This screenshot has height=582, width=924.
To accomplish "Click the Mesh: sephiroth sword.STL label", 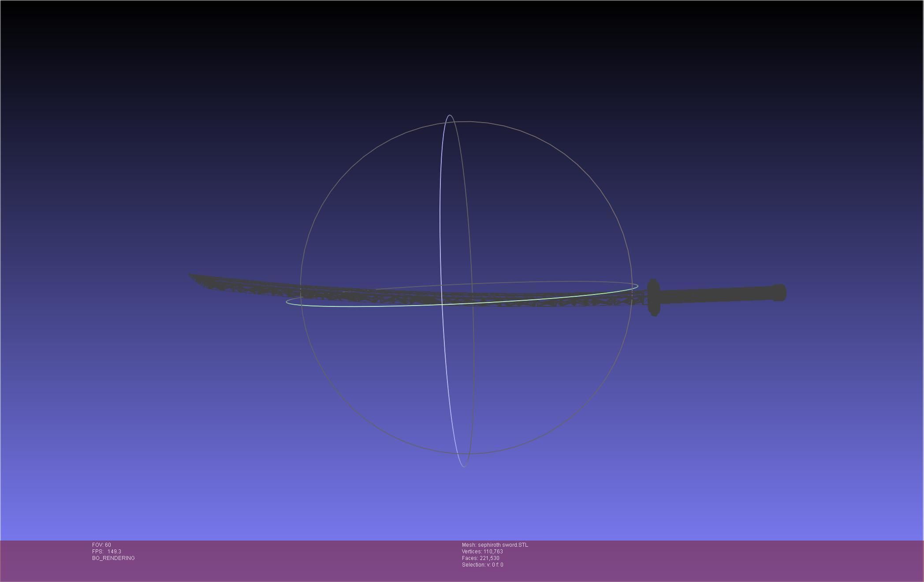I will pyautogui.click(x=495, y=545).
